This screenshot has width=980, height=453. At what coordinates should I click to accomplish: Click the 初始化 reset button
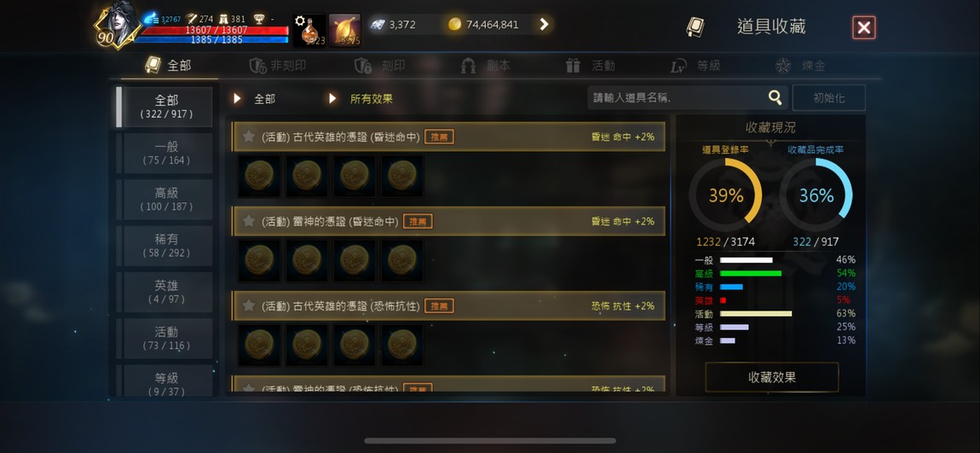click(829, 98)
